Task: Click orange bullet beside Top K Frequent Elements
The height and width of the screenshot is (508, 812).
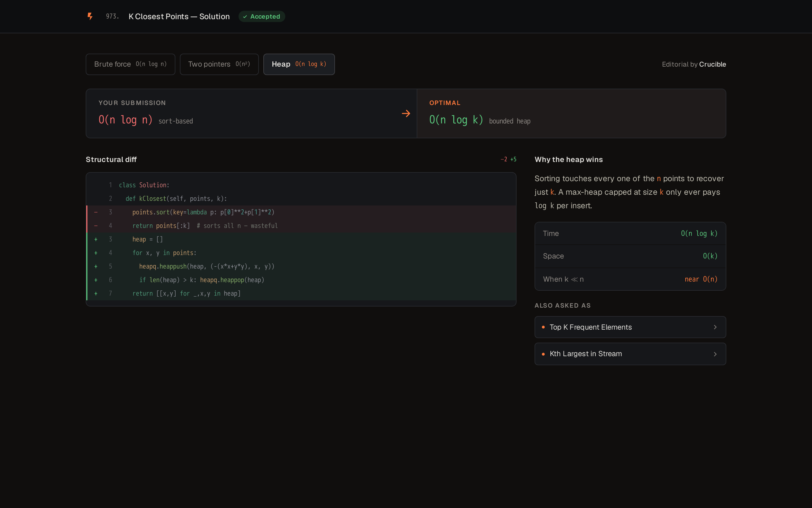Action: click(x=543, y=327)
